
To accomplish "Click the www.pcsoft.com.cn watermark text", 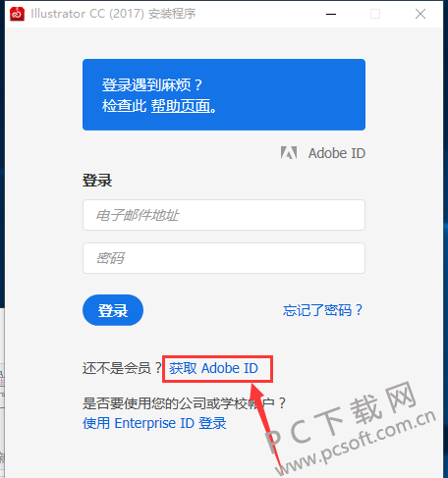I will [x=357, y=442].
